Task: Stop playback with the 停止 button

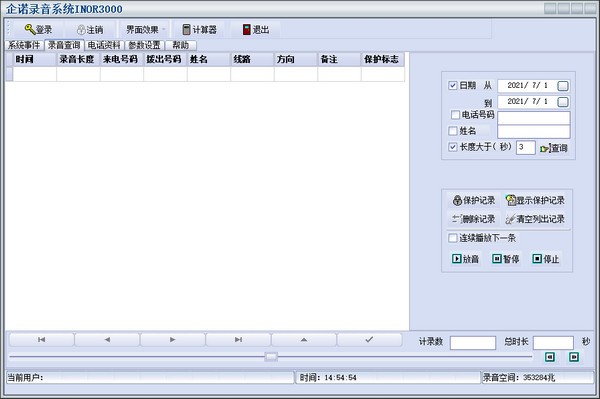Action: click(546, 259)
